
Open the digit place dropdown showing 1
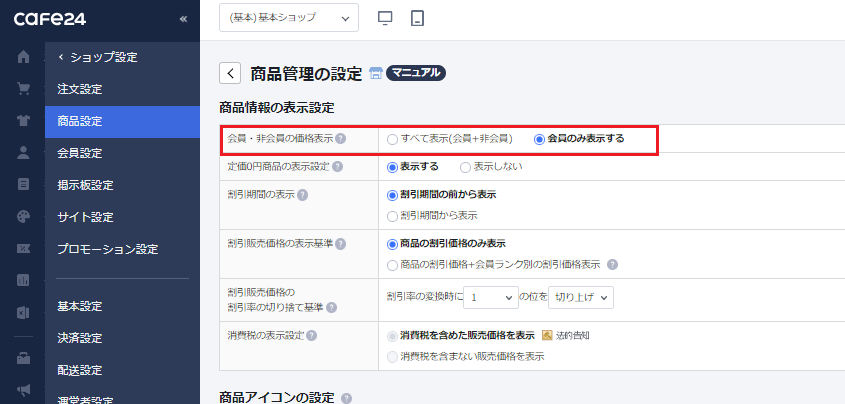[x=491, y=297]
